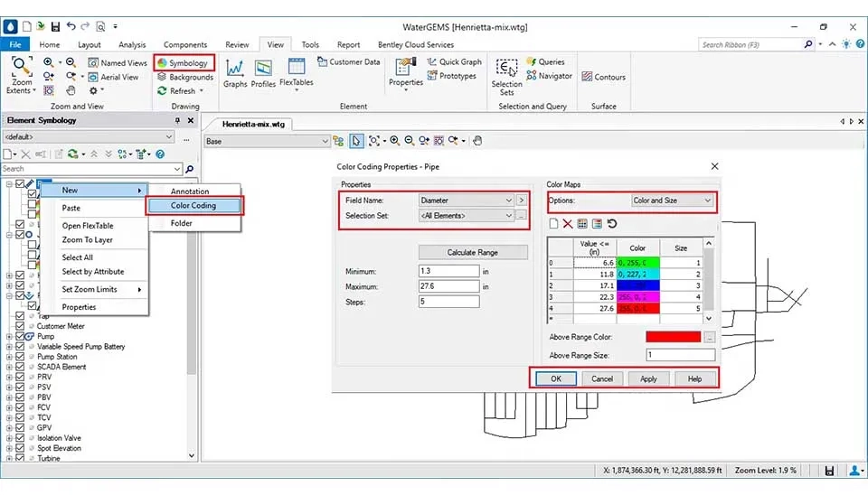Click the Apply button
The height and width of the screenshot is (495, 868).
point(648,378)
